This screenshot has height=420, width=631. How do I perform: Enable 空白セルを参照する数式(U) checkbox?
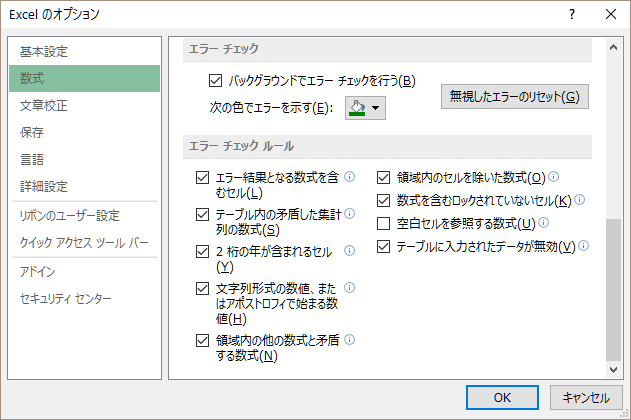point(384,223)
